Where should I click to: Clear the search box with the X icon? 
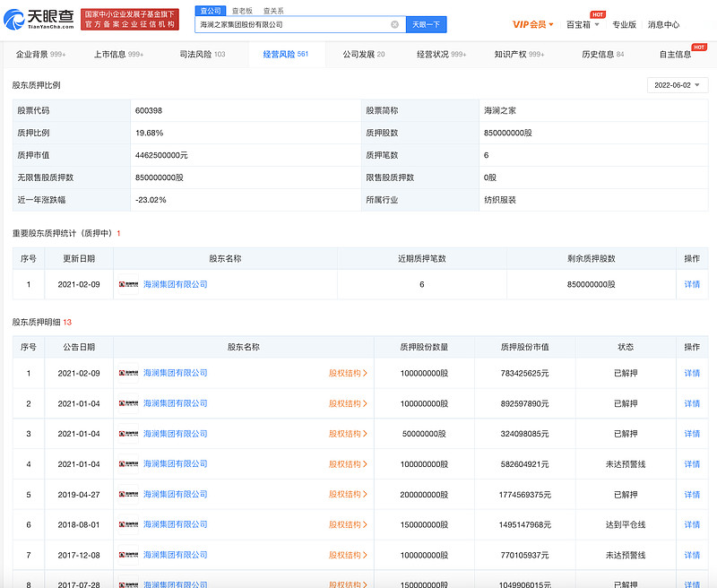(x=395, y=24)
